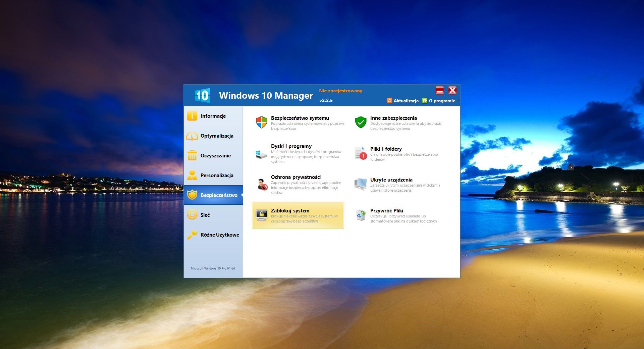This screenshot has width=644, height=349.
Task: Switch to the Informacje section
Action: pyautogui.click(x=213, y=116)
